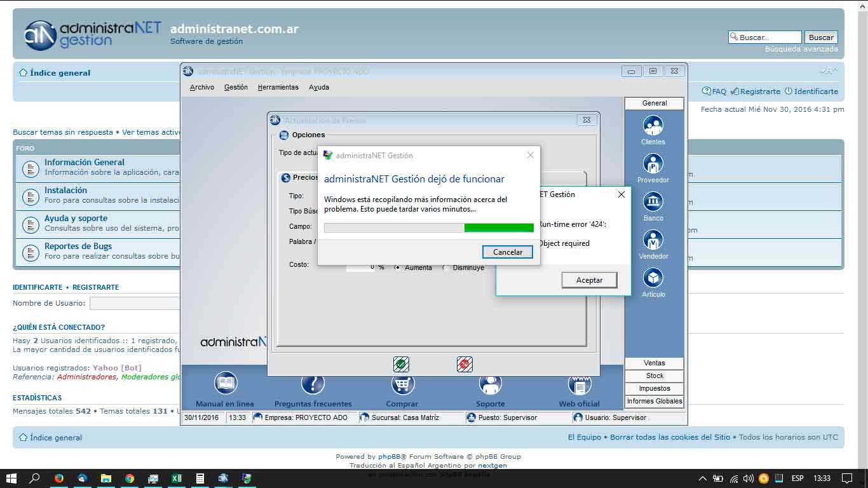Click Cancelar in the crash dialog
868x488 pixels.
(x=508, y=252)
